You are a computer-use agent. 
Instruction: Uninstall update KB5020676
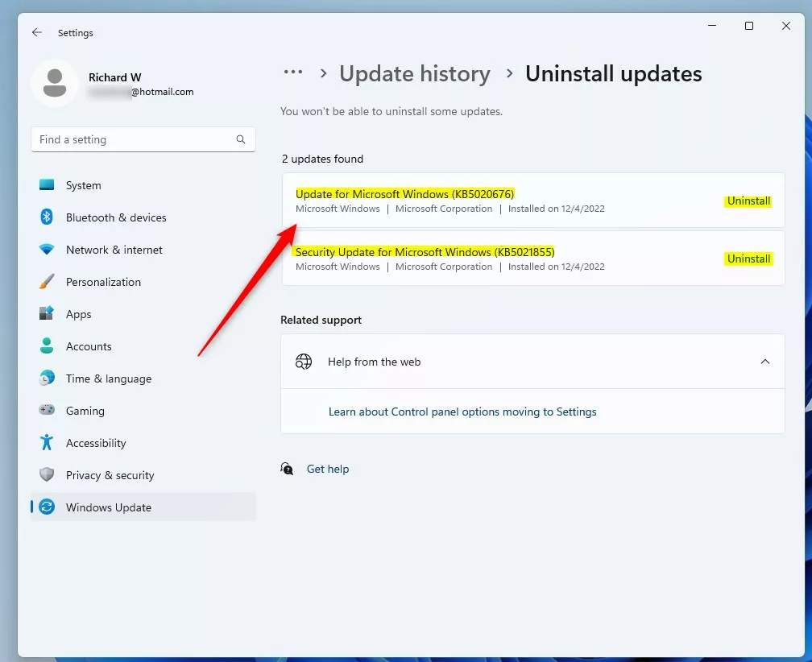click(748, 201)
